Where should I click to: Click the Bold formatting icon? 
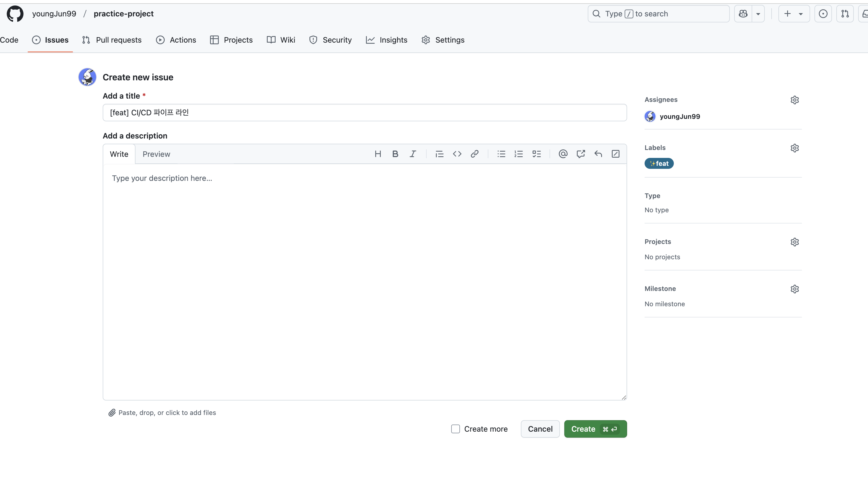click(x=395, y=154)
